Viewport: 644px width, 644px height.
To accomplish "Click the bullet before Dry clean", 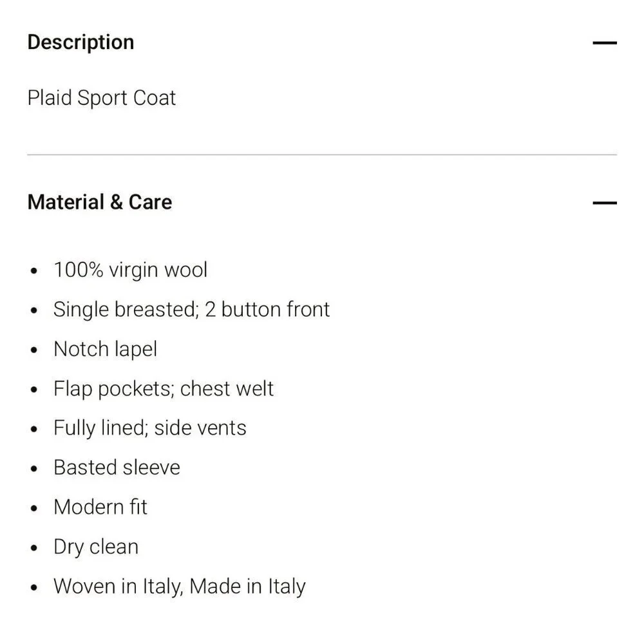I will 33,548.
